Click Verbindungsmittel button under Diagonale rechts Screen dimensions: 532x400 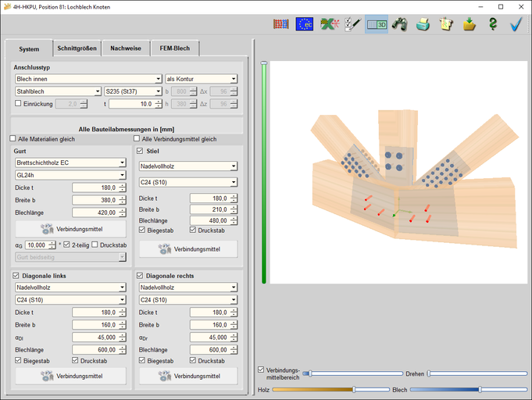[x=187, y=376]
